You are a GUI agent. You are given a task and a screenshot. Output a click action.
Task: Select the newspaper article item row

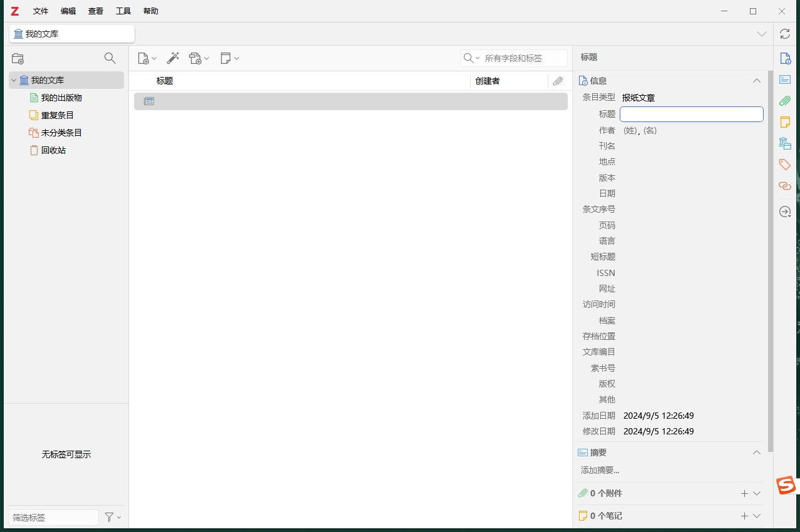point(351,101)
